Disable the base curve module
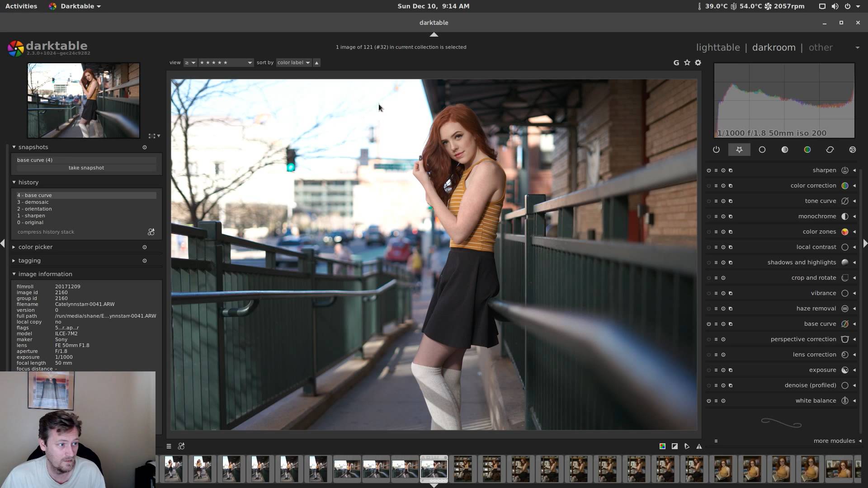The image size is (868, 488). (708, 324)
